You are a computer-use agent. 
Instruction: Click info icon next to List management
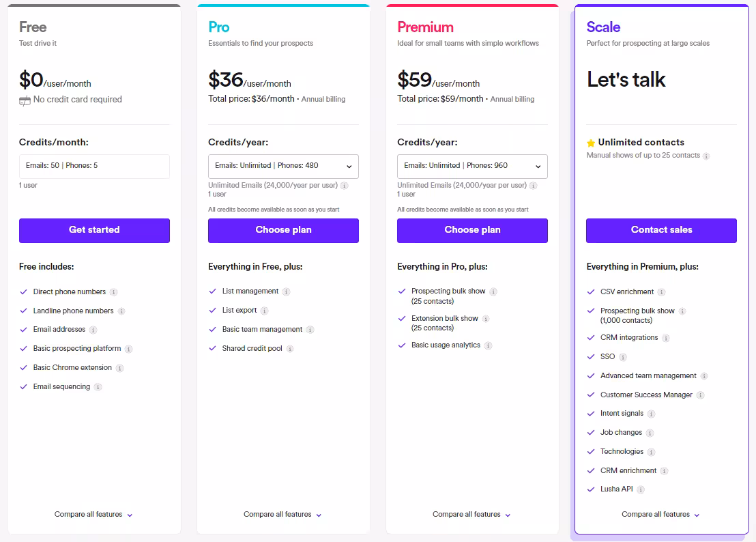coord(287,291)
